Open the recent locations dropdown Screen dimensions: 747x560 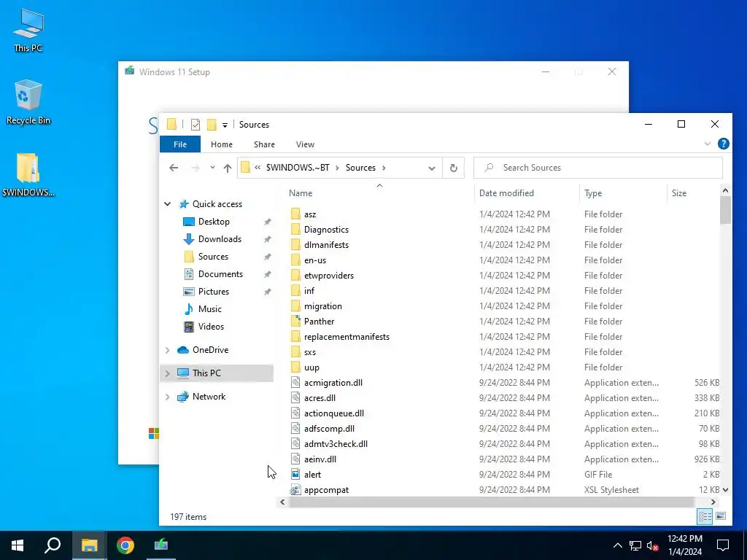212,168
